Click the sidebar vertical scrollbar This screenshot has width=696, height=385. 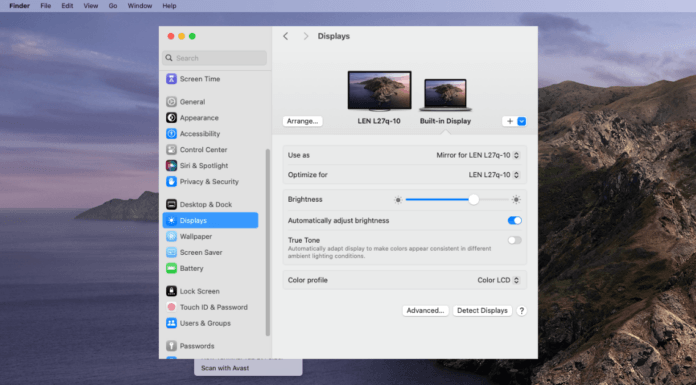click(x=268, y=242)
